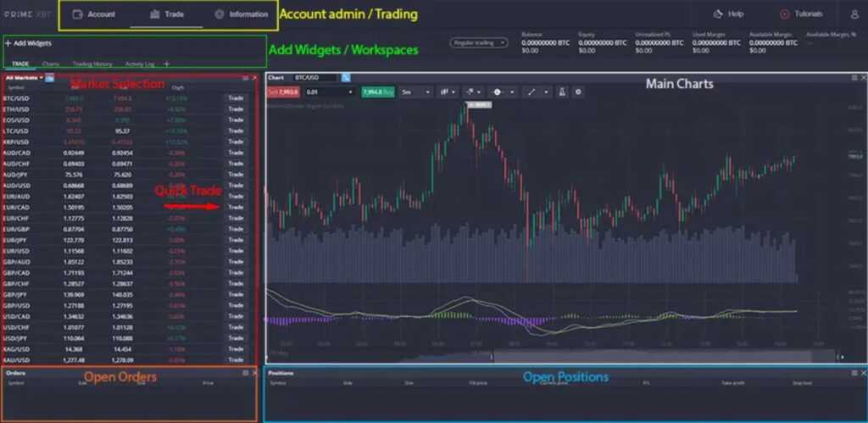868x423 pixels.
Task: Click the blue icon next to All Markets
Action: click(50, 78)
